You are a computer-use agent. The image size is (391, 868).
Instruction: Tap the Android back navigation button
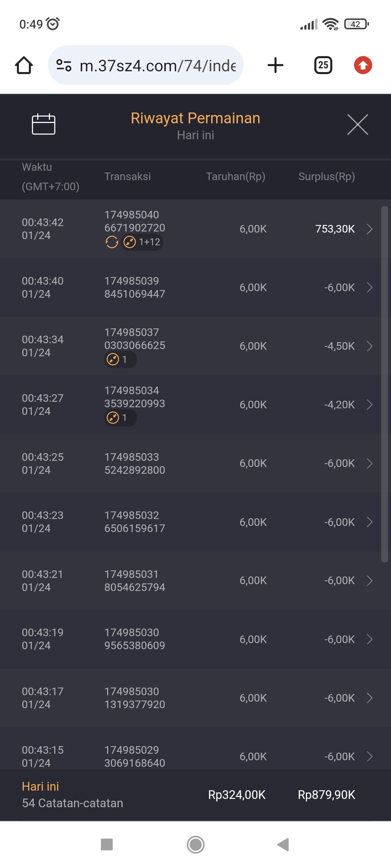pyautogui.click(x=283, y=844)
